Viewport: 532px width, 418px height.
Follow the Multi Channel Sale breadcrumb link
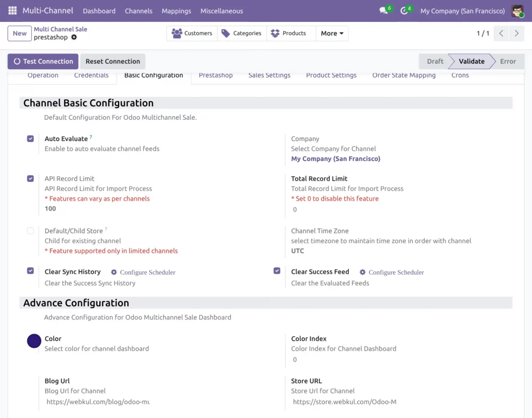[60, 29]
